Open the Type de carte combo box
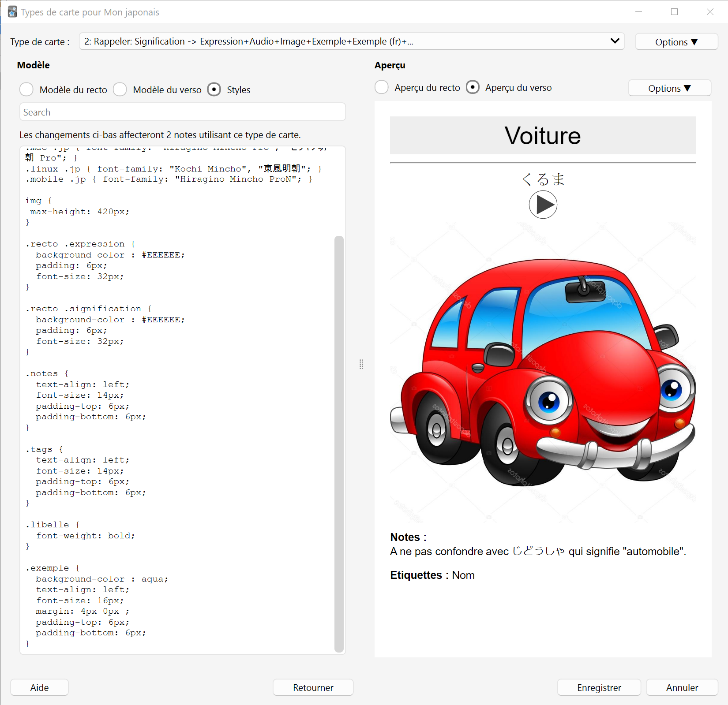 [352, 41]
